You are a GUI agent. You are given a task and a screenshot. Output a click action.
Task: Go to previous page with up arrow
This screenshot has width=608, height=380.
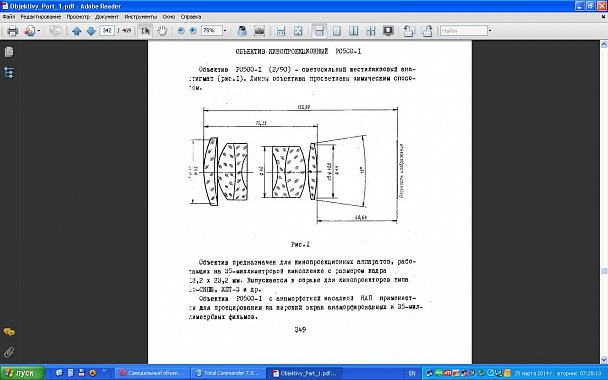[77, 31]
